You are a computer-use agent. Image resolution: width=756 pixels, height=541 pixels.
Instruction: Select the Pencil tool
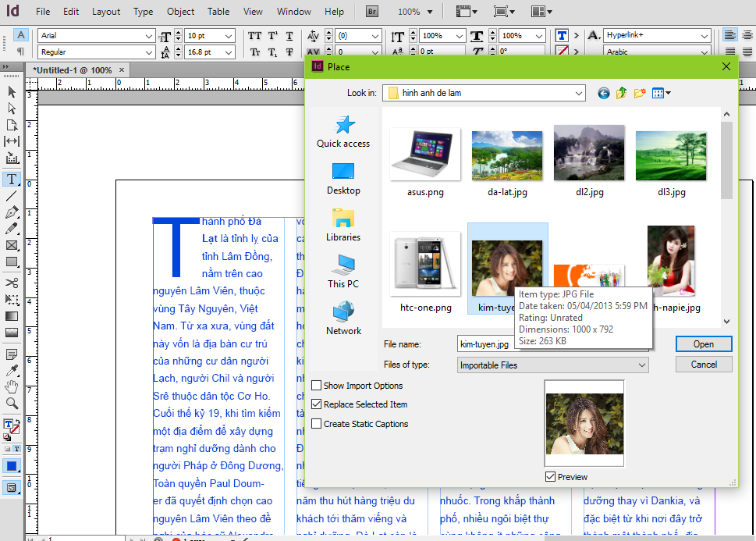tap(12, 229)
